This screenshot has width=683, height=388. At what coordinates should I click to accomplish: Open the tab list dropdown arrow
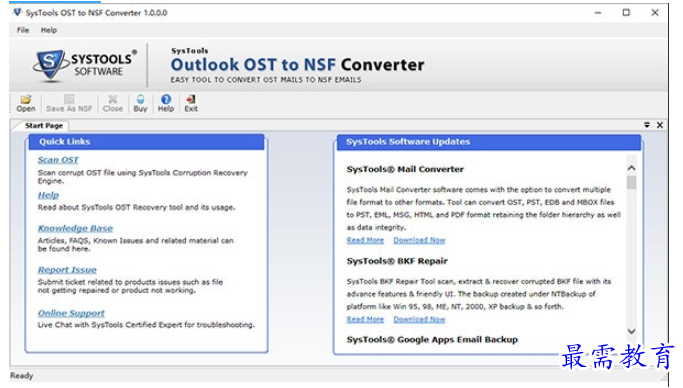tap(647, 125)
